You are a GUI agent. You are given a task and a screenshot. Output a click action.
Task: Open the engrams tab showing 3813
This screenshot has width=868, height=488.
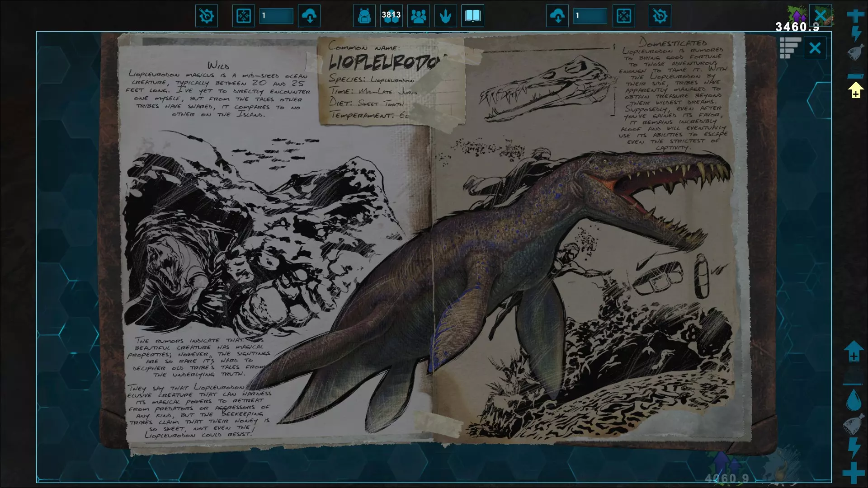coord(391,16)
